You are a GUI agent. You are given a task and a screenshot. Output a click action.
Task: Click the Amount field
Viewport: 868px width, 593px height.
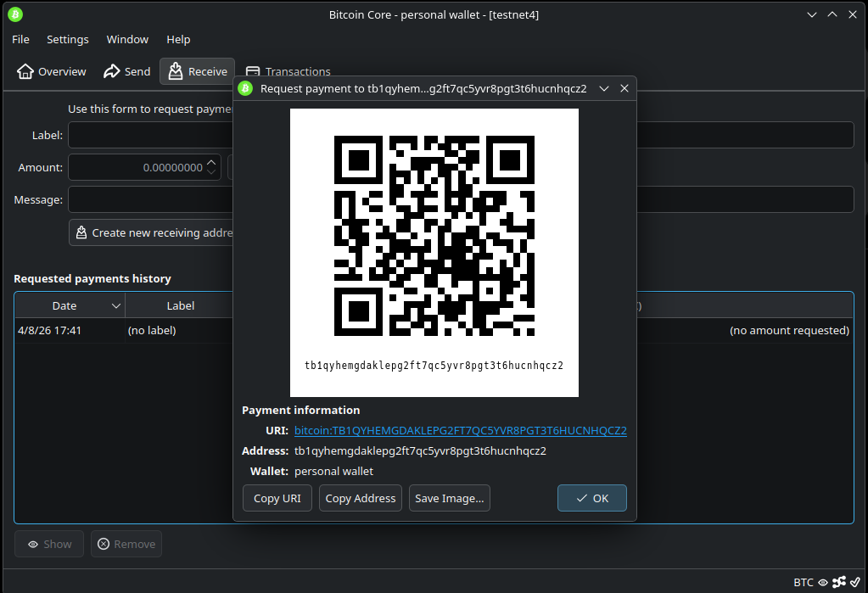click(x=144, y=167)
